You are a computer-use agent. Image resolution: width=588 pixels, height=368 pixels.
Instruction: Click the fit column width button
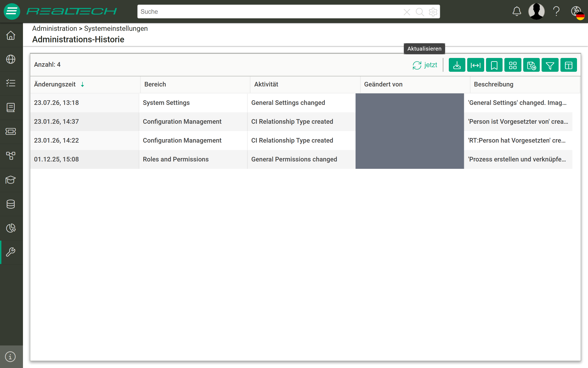(475, 65)
